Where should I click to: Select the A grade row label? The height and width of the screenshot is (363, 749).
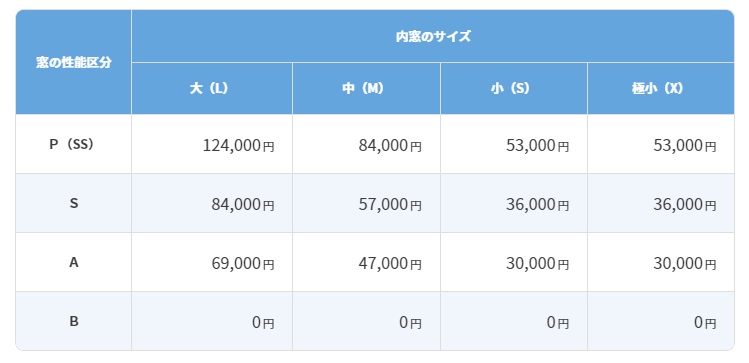click(x=74, y=262)
